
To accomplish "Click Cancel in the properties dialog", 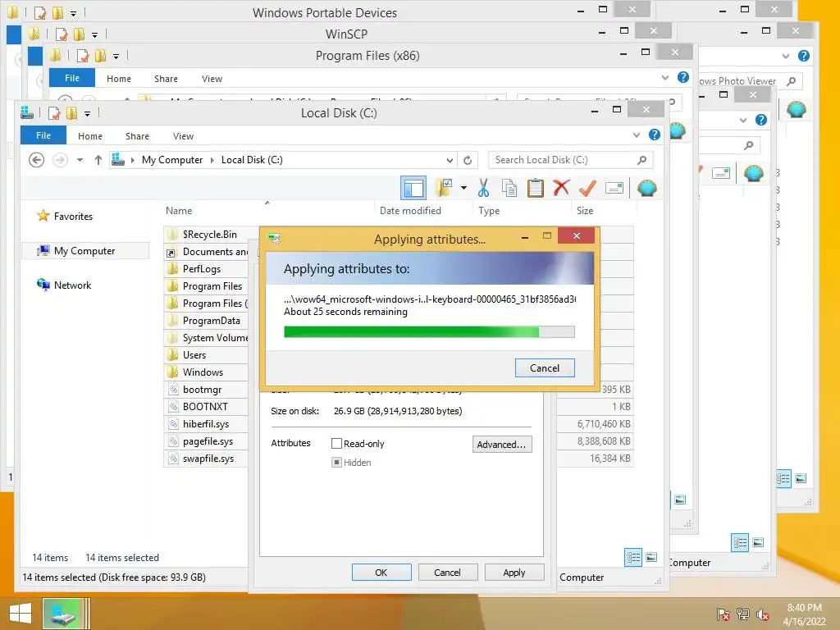I will [x=447, y=573].
